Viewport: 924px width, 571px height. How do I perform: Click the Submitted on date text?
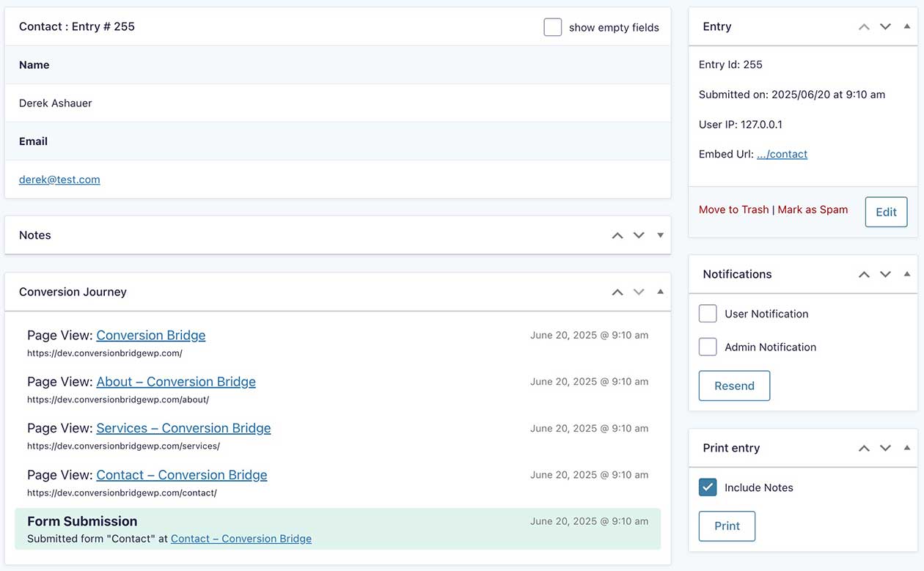792,95
